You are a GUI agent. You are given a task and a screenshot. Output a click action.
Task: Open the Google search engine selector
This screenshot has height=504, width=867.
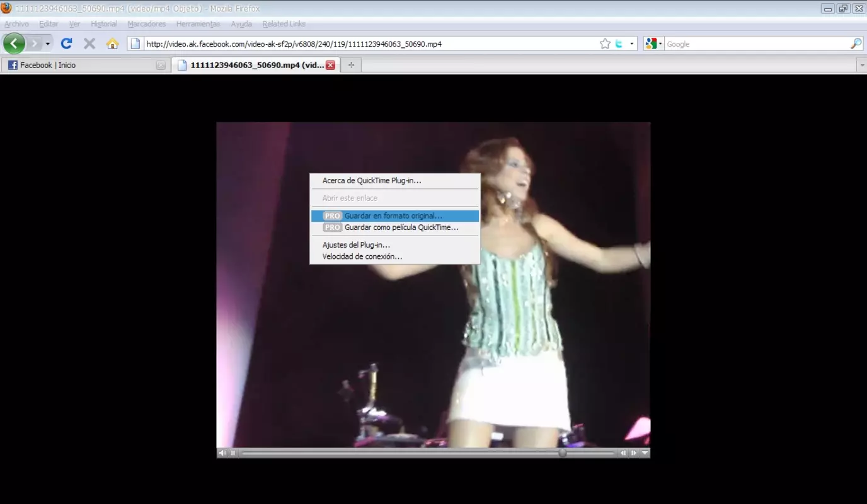[x=653, y=43]
